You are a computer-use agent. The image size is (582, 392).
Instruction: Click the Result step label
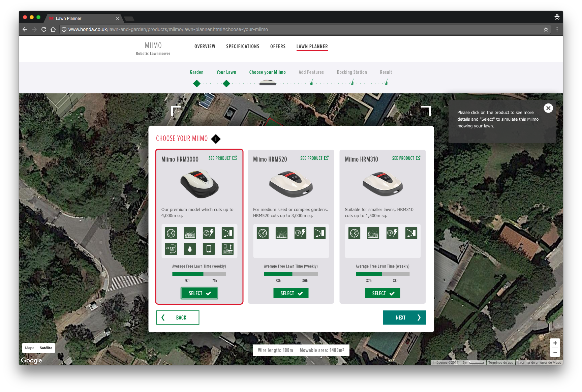[386, 72]
